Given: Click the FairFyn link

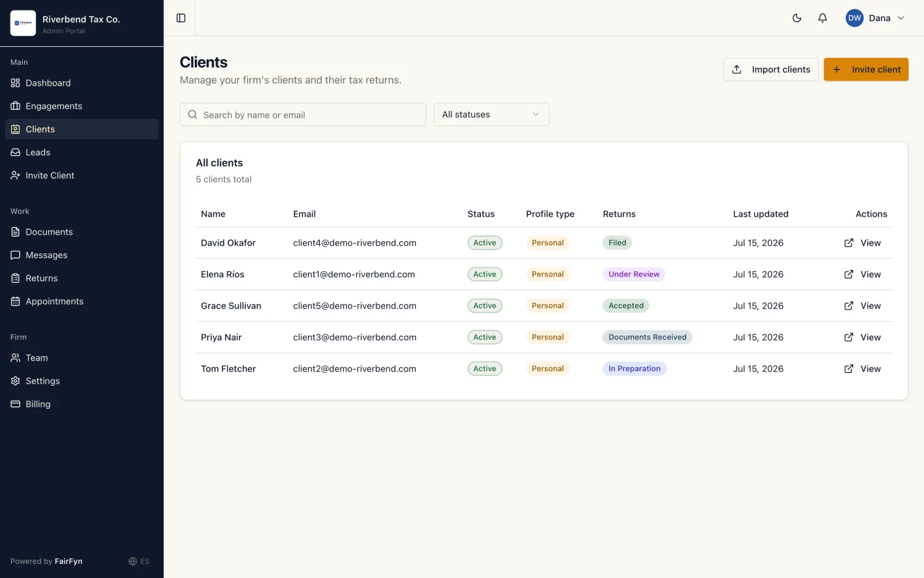Looking at the screenshot, I should pos(68,561).
